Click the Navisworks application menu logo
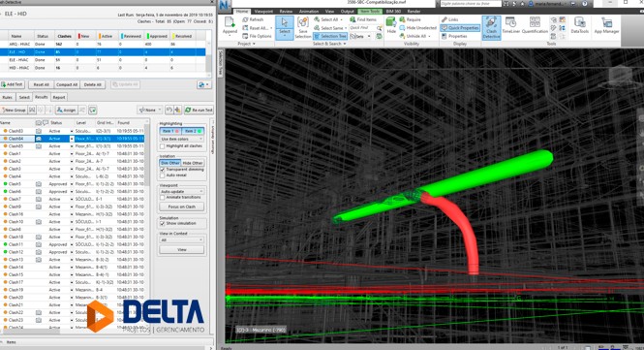 (x=225, y=6)
